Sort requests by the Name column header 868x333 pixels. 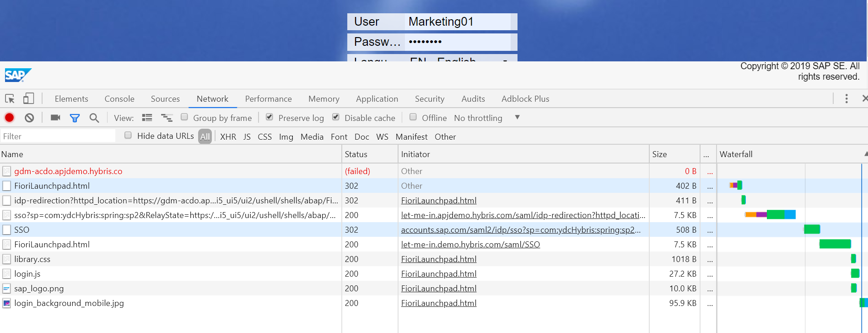(x=171, y=154)
